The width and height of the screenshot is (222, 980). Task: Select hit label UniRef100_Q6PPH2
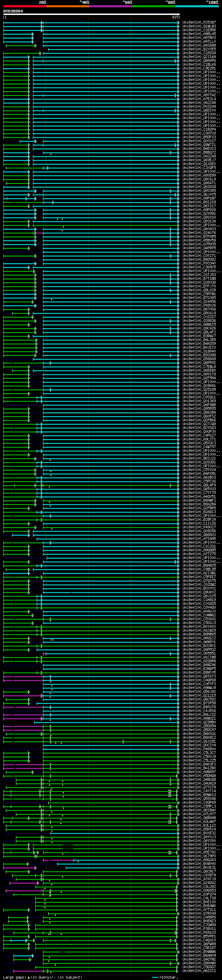199,363
